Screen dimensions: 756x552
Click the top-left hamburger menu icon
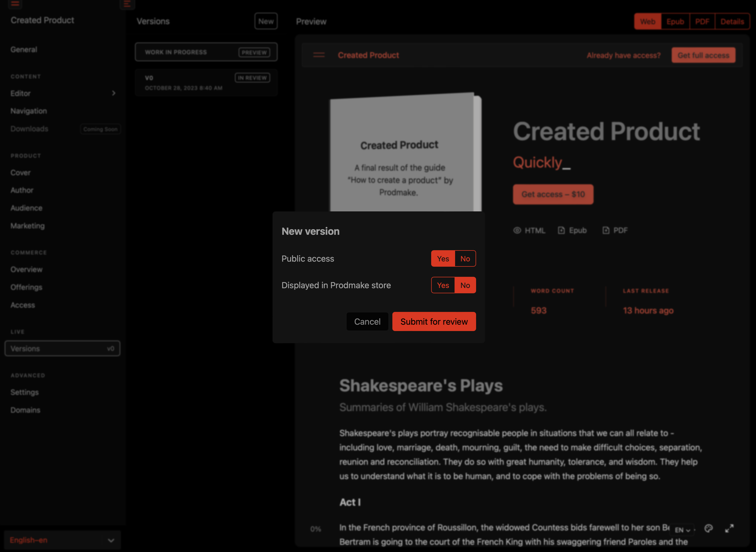pyautogui.click(x=15, y=4)
